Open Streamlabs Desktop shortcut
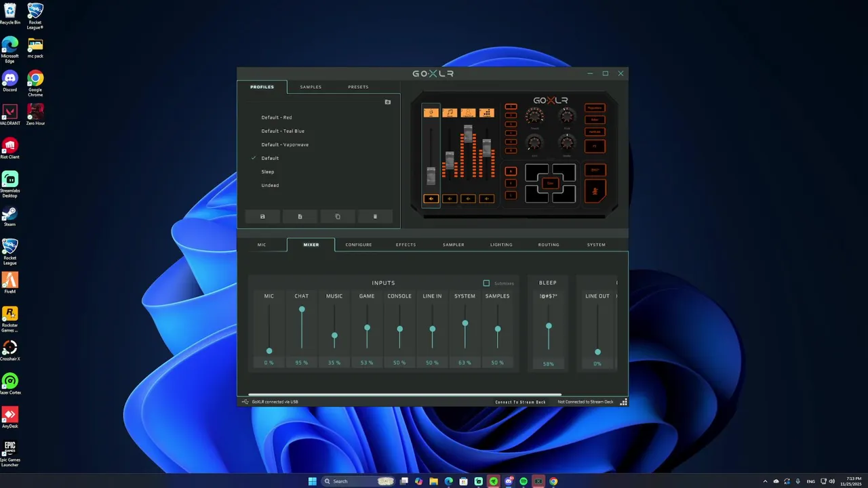Image resolution: width=868 pixels, height=488 pixels. pyautogui.click(x=9, y=184)
